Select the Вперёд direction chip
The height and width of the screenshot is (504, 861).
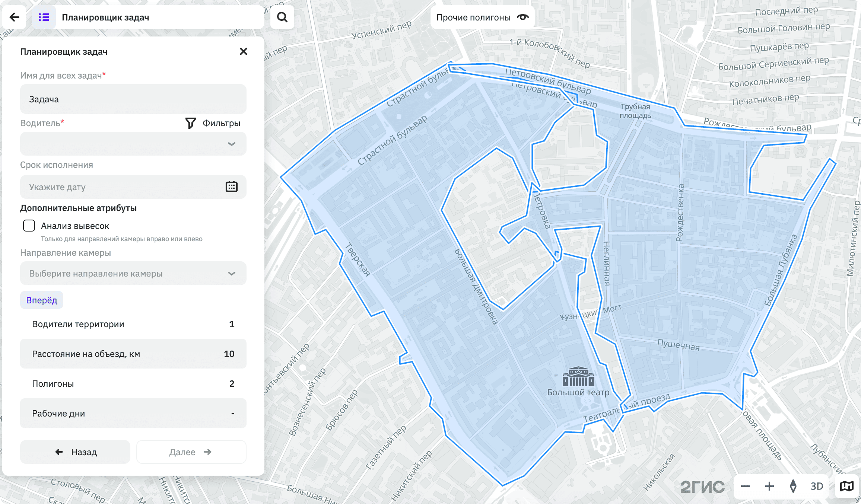click(42, 300)
